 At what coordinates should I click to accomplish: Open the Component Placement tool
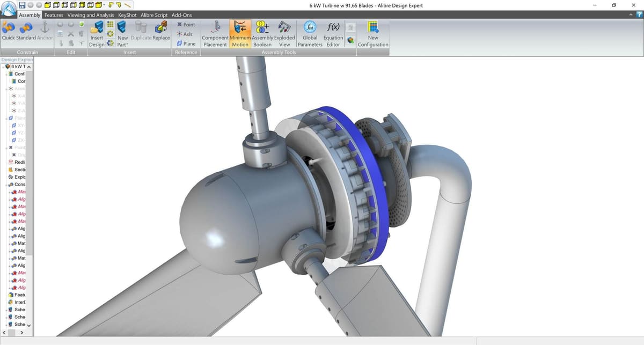click(x=215, y=33)
